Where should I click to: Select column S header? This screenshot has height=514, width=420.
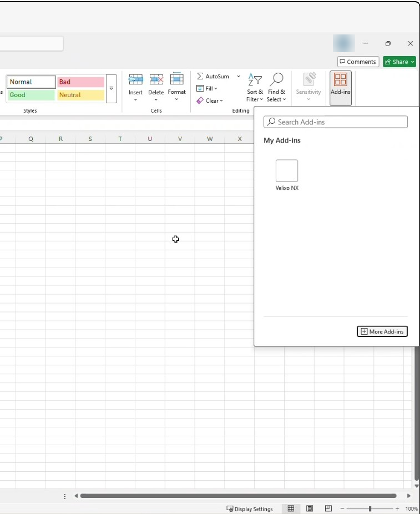pos(90,139)
